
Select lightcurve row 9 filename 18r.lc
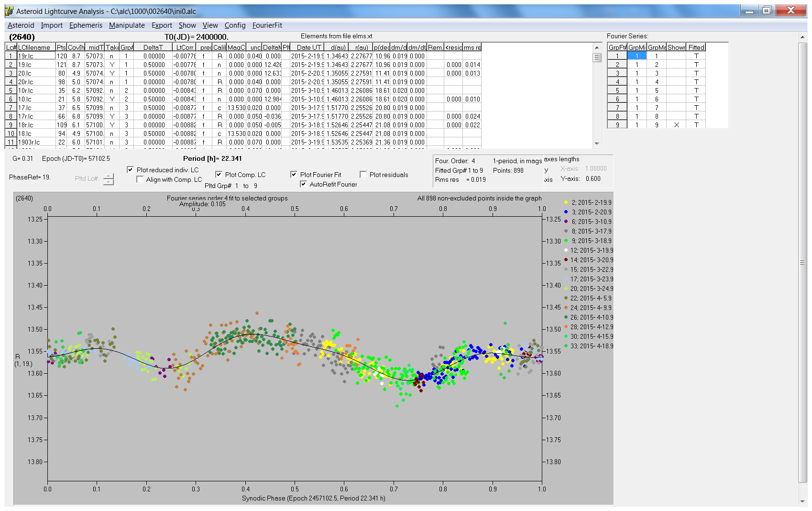pyautogui.click(x=36, y=125)
